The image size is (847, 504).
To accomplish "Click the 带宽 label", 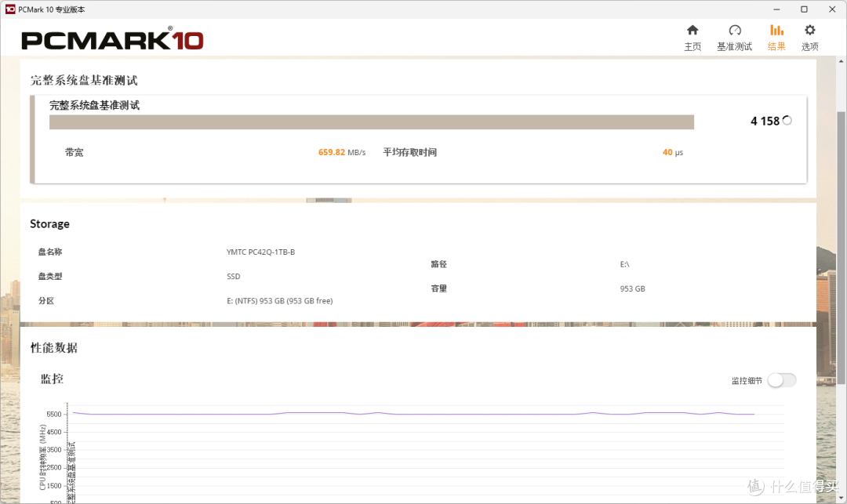I will [x=74, y=152].
